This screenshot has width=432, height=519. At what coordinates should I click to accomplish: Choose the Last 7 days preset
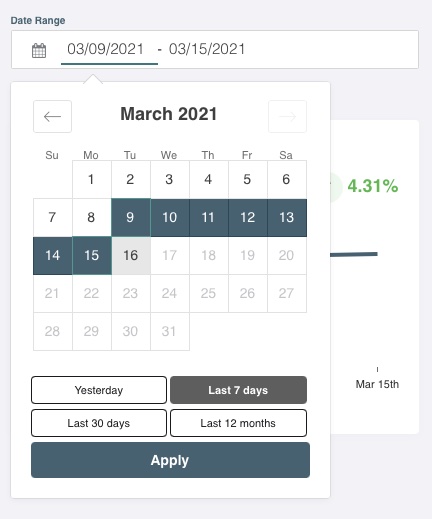[x=238, y=390]
